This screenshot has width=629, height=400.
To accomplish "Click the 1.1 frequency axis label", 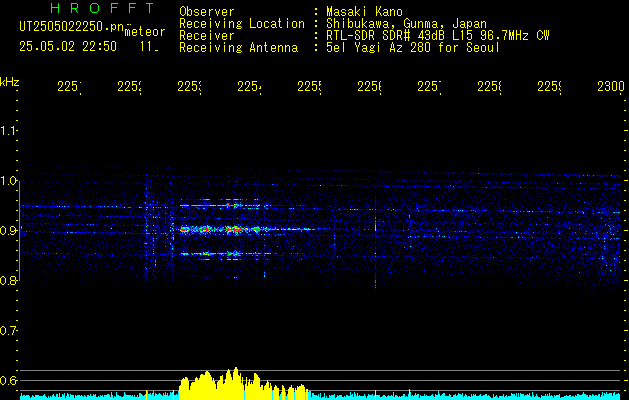I will (8, 131).
